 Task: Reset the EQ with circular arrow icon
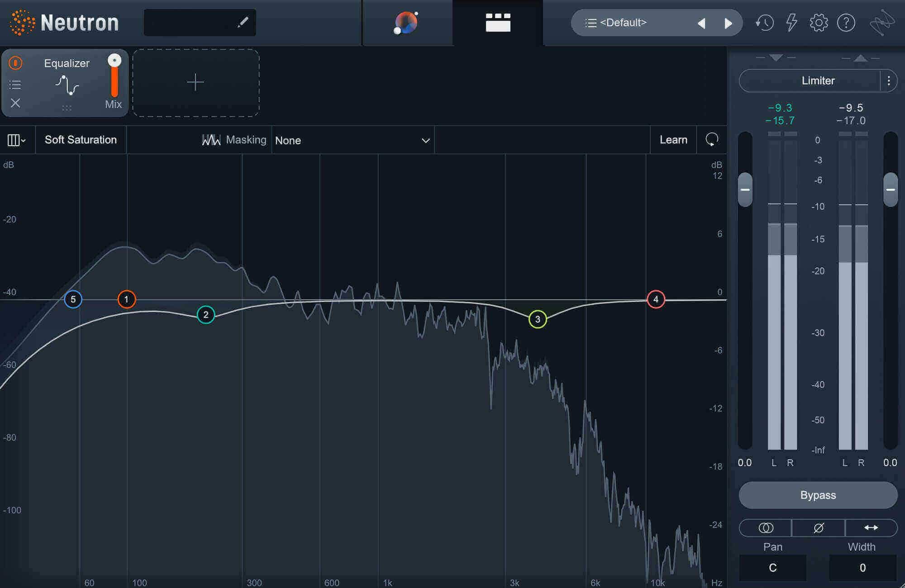coord(712,140)
